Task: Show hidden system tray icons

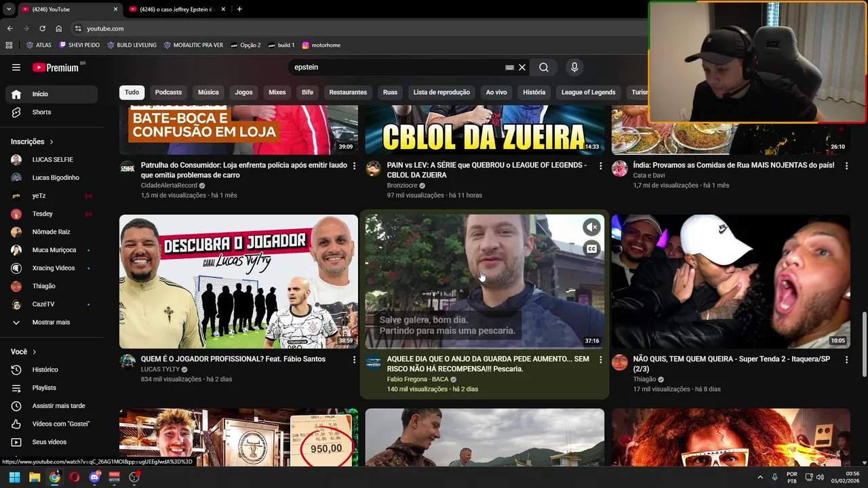Action: [759, 477]
